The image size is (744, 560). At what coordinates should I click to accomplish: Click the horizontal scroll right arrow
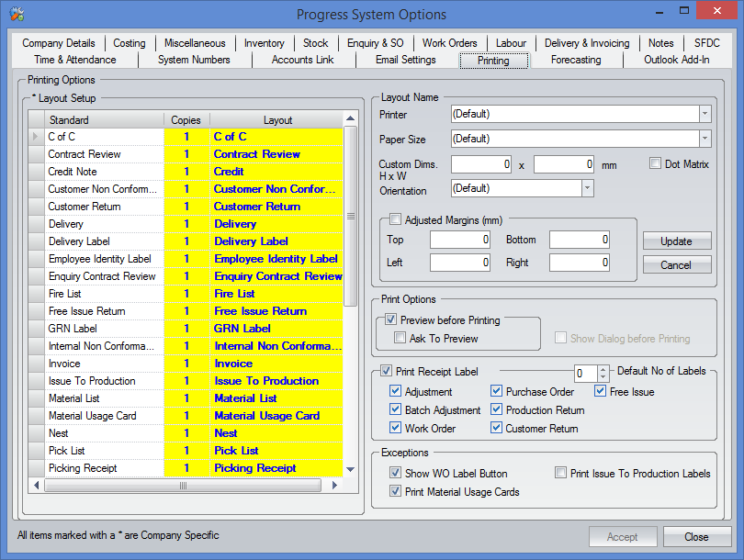pyautogui.click(x=337, y=486)
